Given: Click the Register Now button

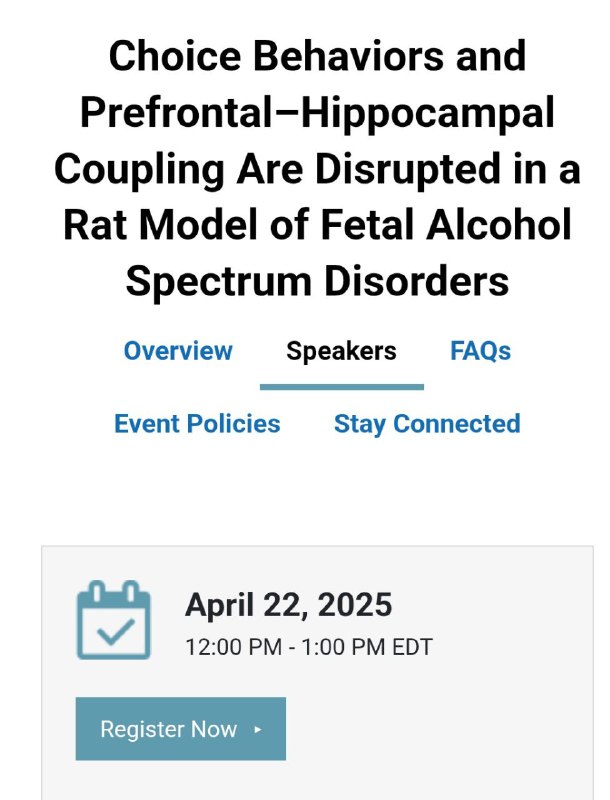Looking at the screenshot, I should [181, 729].
